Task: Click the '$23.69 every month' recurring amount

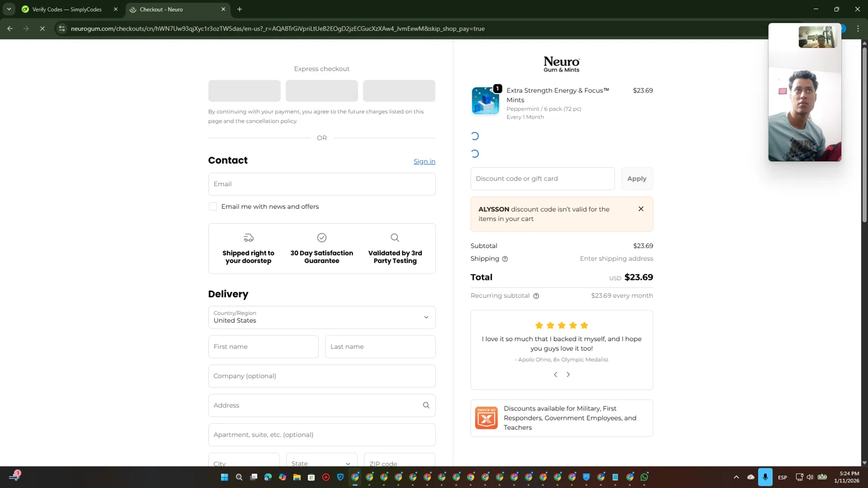Action: tap(622, 295)
